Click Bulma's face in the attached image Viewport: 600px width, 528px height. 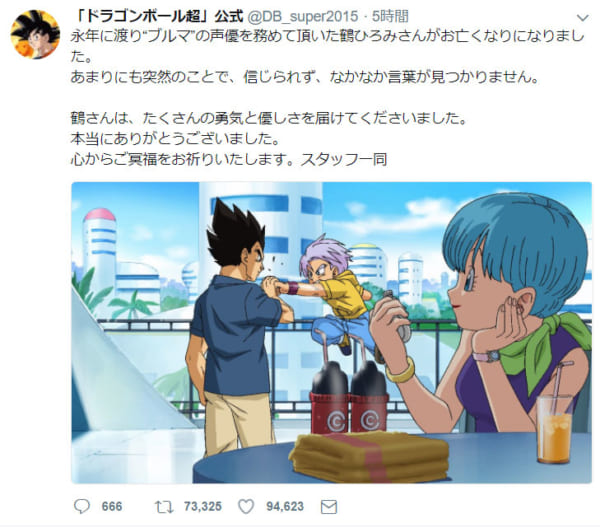[469, 292]
